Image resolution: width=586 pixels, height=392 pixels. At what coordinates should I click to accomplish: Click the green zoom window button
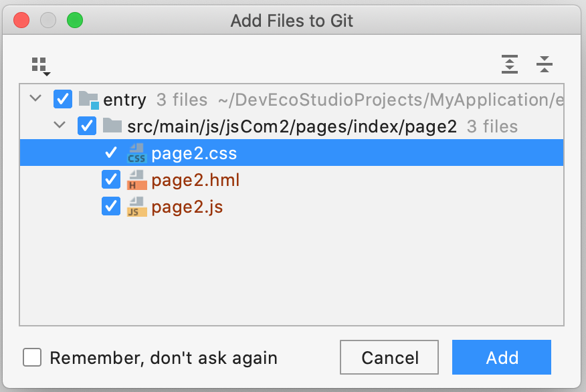pyautogui.click(x=75, y=20)
